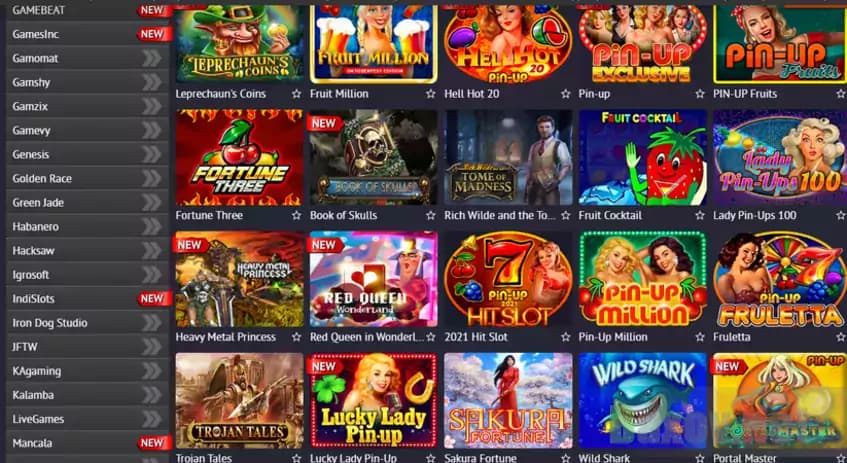
Task: Toggle the favorite star on Book of Skulls
Action: tap(431, 216)
